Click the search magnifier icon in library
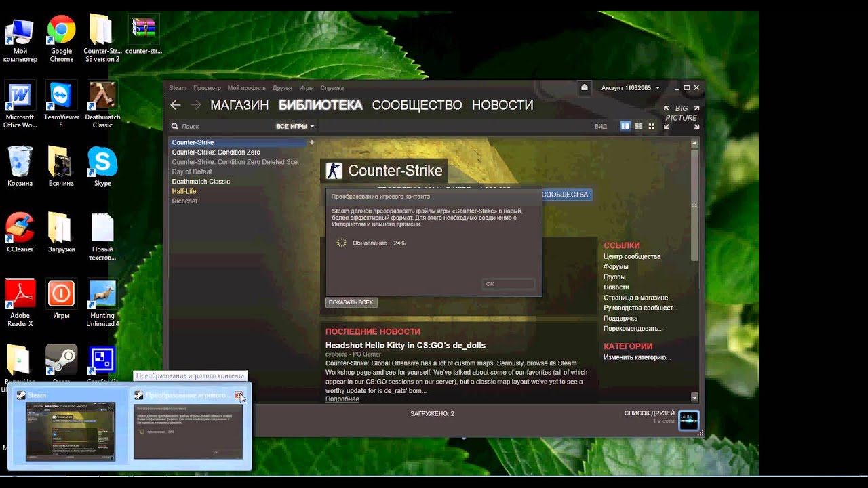The width and height of the screenshot is (868, 488). (174, 126)
